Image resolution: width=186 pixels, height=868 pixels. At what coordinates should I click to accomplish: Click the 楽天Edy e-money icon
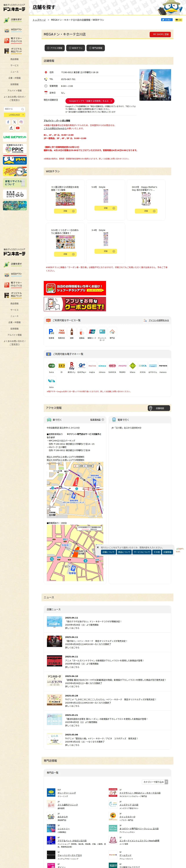tap(72, 366)
